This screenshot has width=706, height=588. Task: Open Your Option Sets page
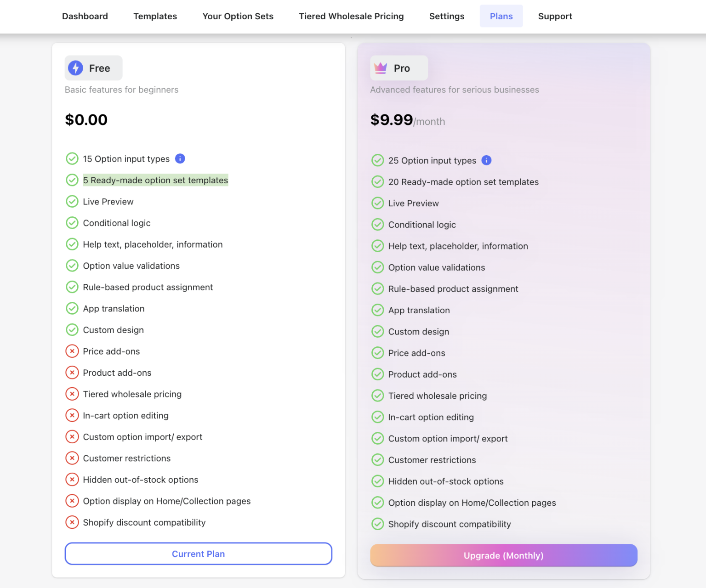pos(238,16)
